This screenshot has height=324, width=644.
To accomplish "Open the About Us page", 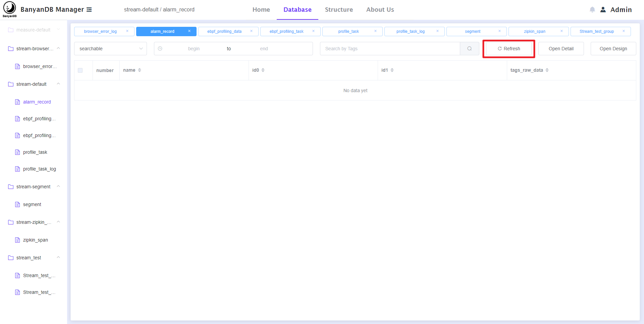I will (380, 10).
